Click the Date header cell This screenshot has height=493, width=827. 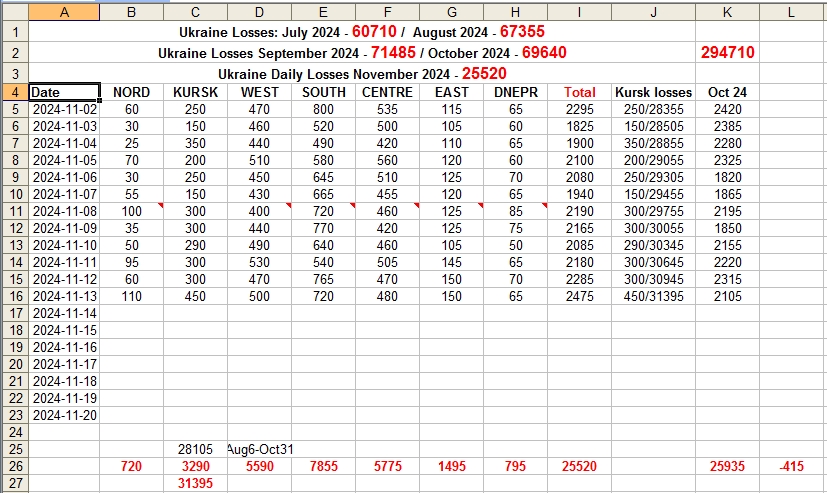click(x=64, y=92)
